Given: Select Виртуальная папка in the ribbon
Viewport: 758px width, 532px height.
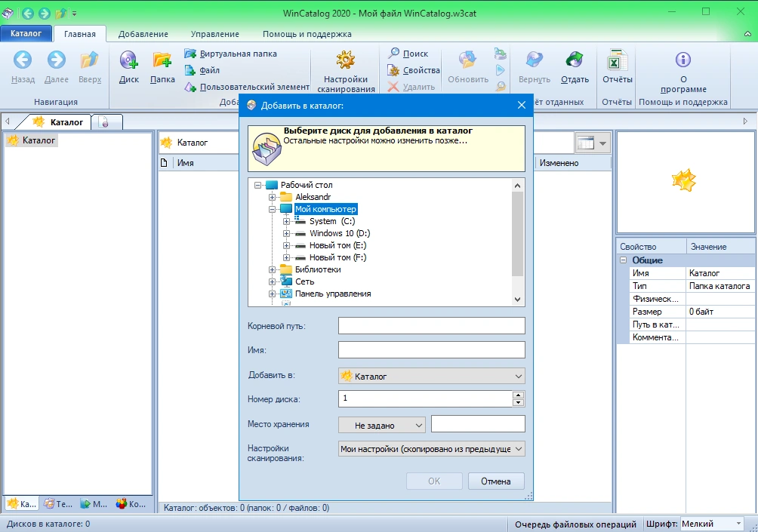Looking at the screenshot, I should pos(230,54).
